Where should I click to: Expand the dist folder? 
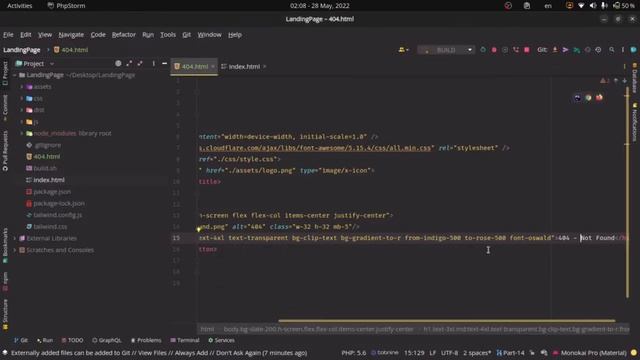[22, 110]
